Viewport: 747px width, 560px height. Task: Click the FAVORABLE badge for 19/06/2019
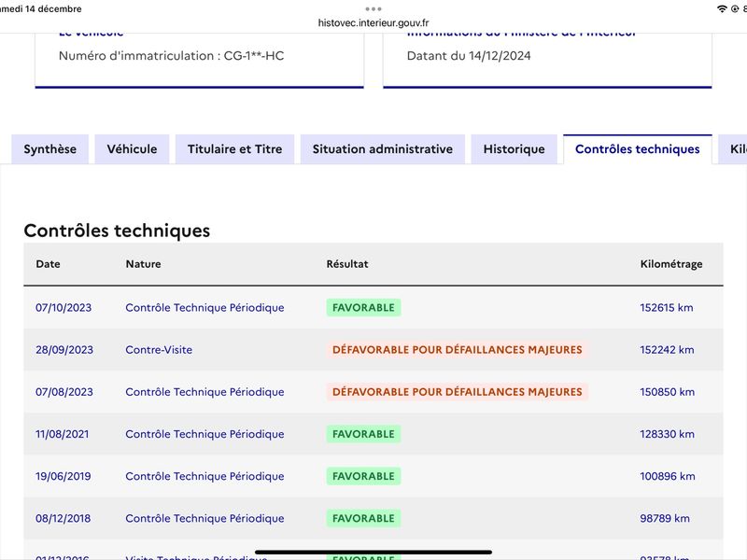[363, 476]
